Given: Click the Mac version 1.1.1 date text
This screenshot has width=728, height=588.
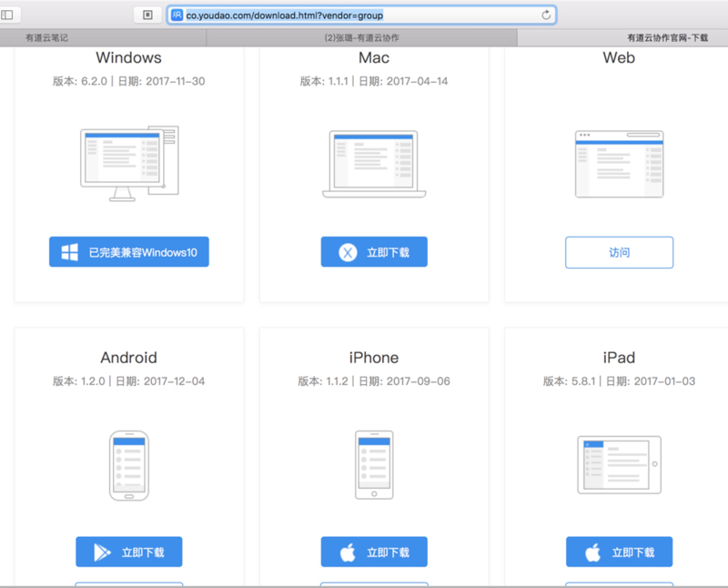Looking at the screenshot, I should (x=374, y=81).
